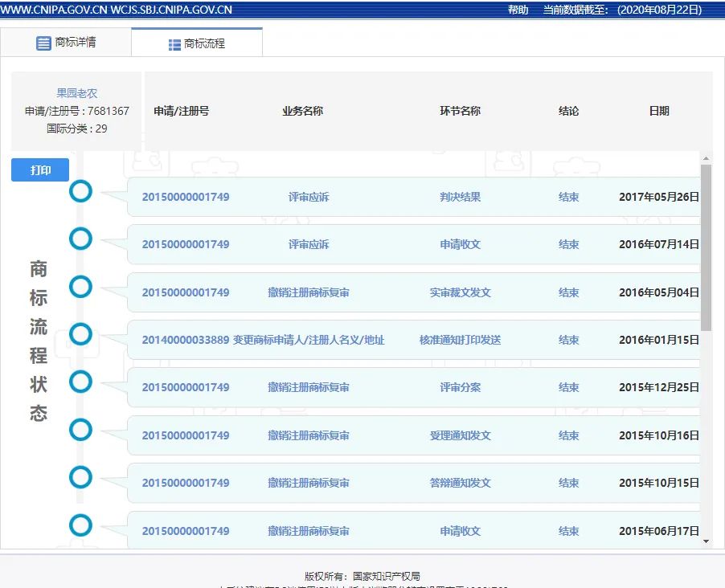The height and width of the screenshot is (588, 725).
Task: Click the vertical scrollbar thumb
Action: [x=706, y=247]
